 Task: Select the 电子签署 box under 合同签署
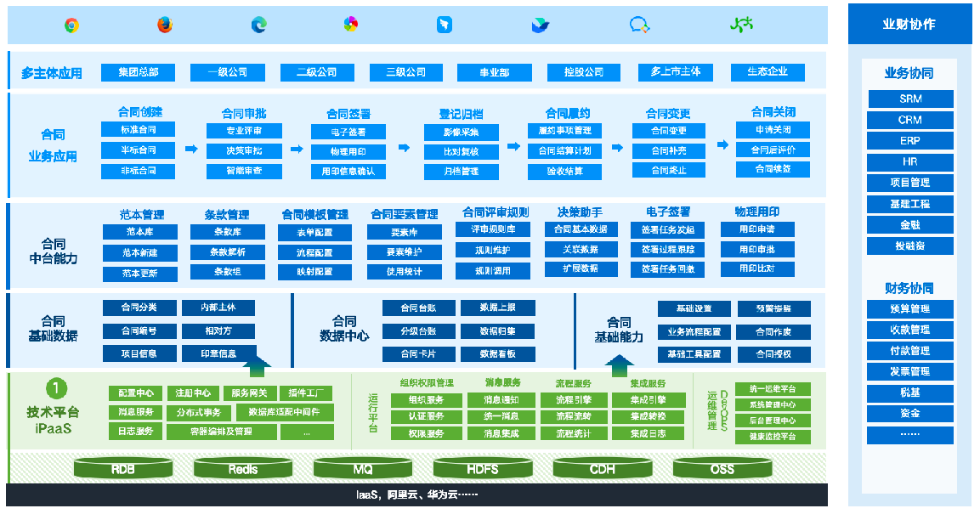348,132
